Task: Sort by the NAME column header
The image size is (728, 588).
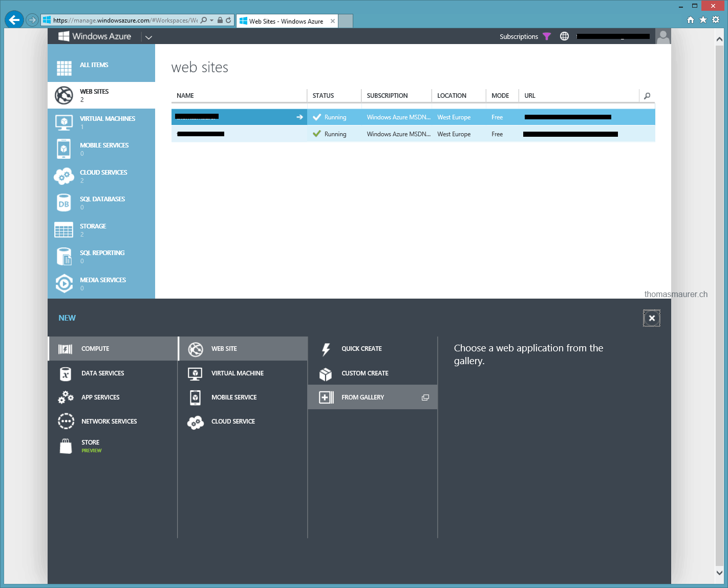Action: tap(185, 96)
